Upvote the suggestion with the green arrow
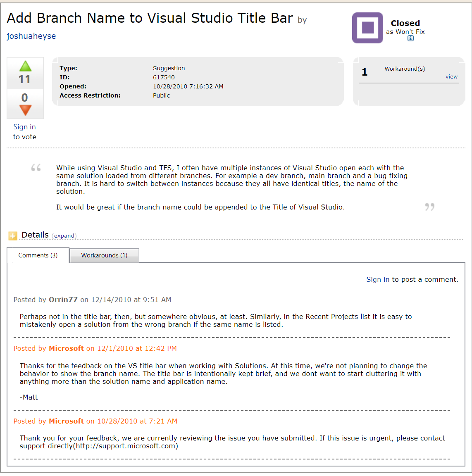 pyautogui.click(x=25, y=65)
